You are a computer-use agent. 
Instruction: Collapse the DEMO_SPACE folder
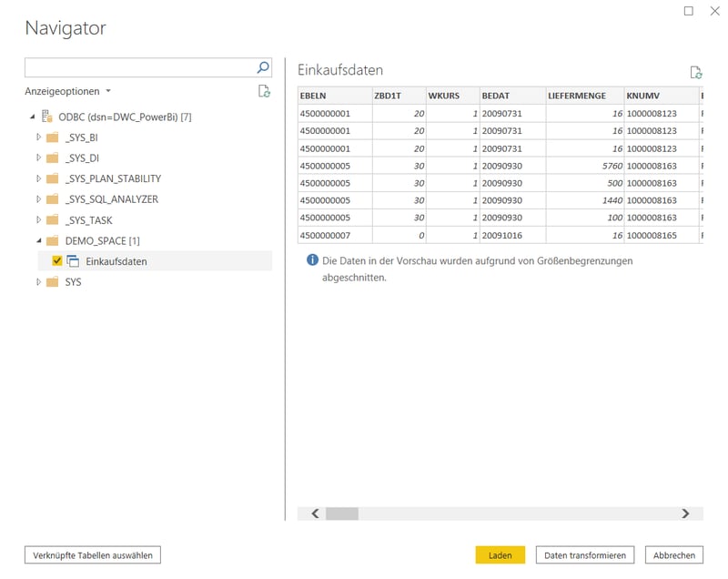click(39, 240)
